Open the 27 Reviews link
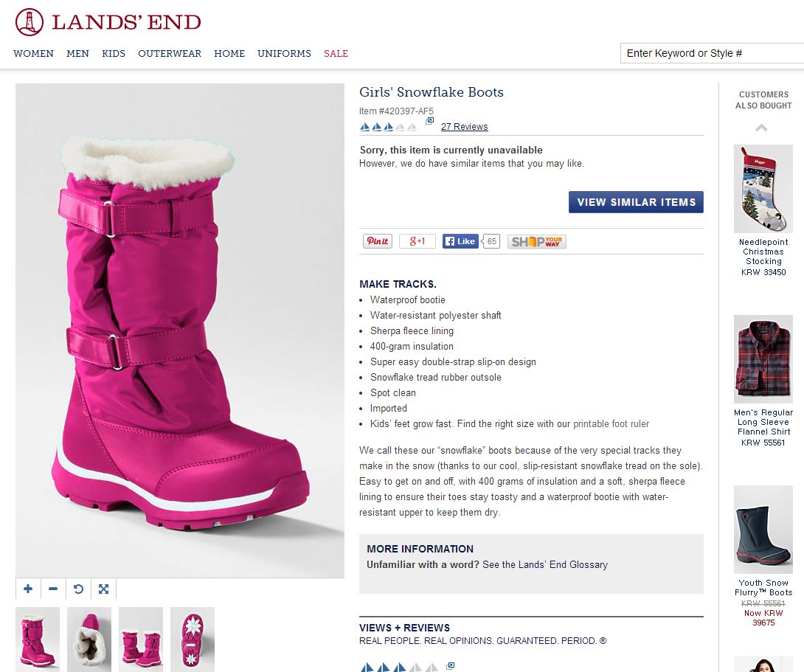This screenshot has width=804, height=672. point(464,127)
